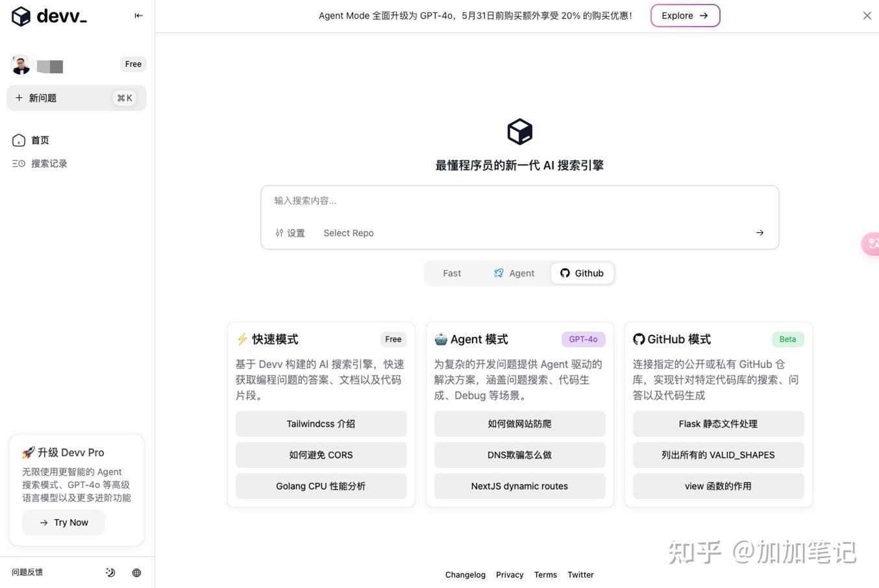Click the history clock icon near 问题反馈
Viewport: 879px width, 588px height.
pos(110,572)
